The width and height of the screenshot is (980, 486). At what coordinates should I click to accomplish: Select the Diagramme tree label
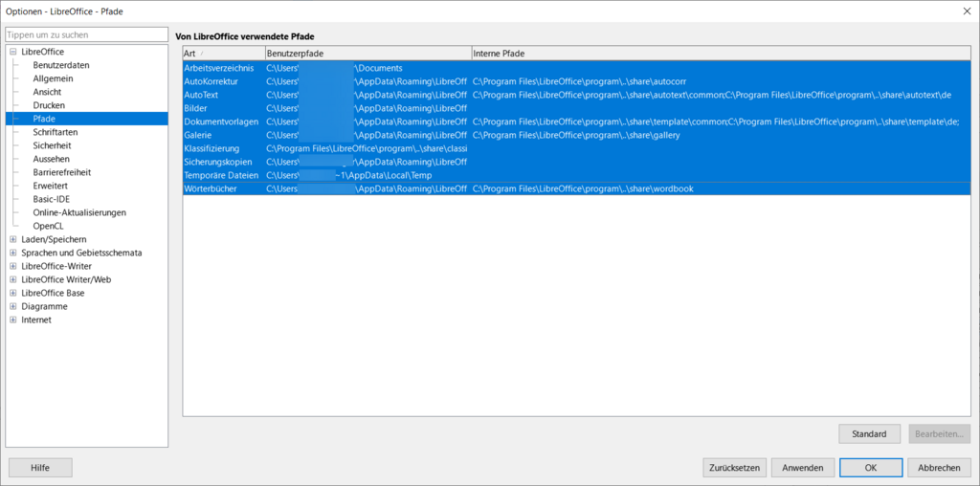coord(44,307)
